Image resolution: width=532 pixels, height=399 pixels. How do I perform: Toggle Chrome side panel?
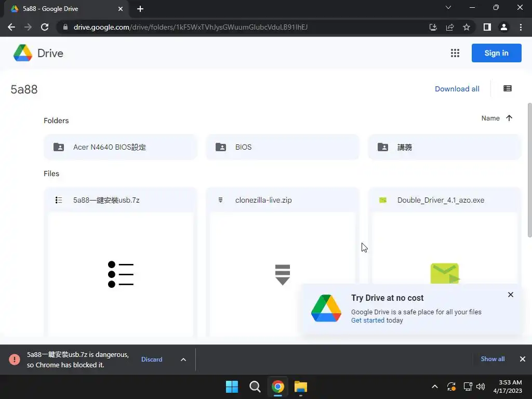coord(487,27)
